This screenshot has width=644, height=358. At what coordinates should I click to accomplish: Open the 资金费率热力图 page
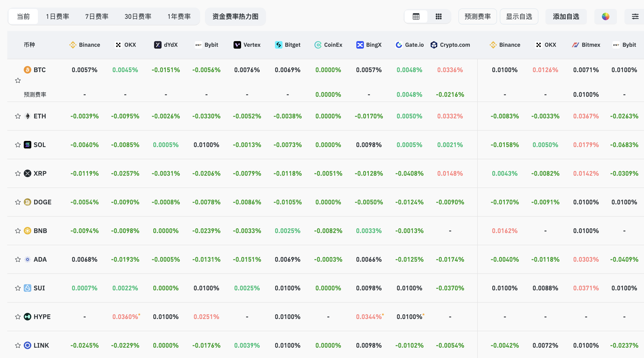tap(235, 16)
